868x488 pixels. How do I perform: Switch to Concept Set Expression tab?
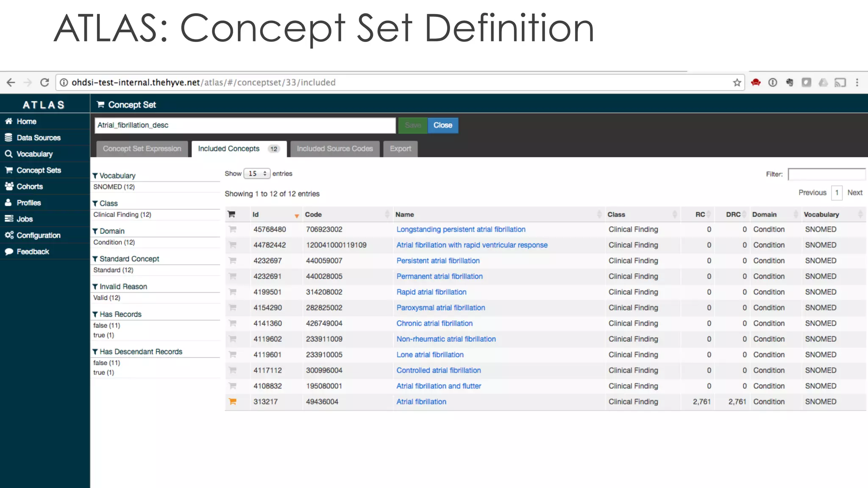pos(142,149)
